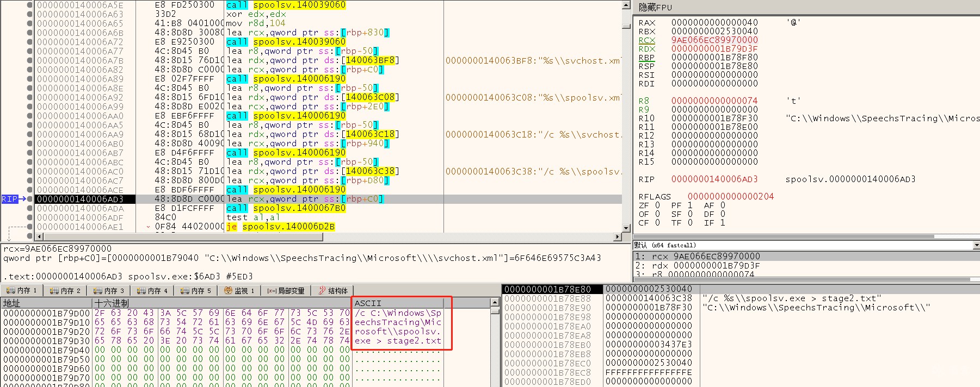Image resolution: width=980 pixels, height=387 pixels.
Task: Open the 结构体 struct tab
Action: (333, 291)
